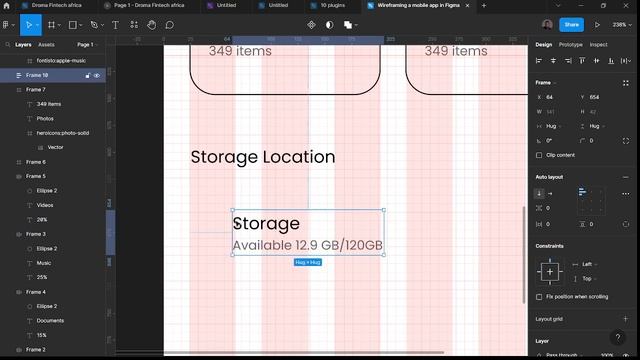The image size is (640, 360).
Task: Select the Pen tool
Action: [x=94, y=25]
